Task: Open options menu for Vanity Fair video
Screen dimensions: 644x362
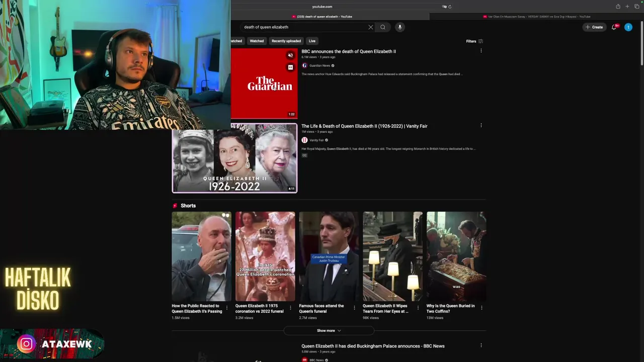Action: click(481, 126)
